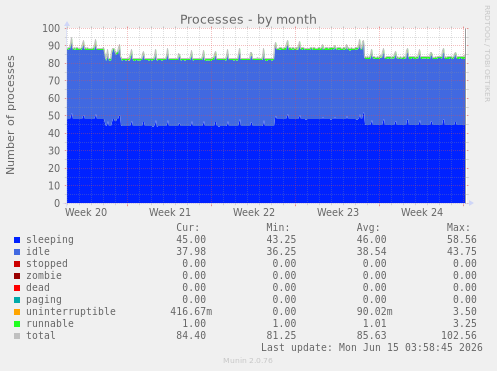
Task: Click the zombie legend color swatch
Action: (17, 276)
